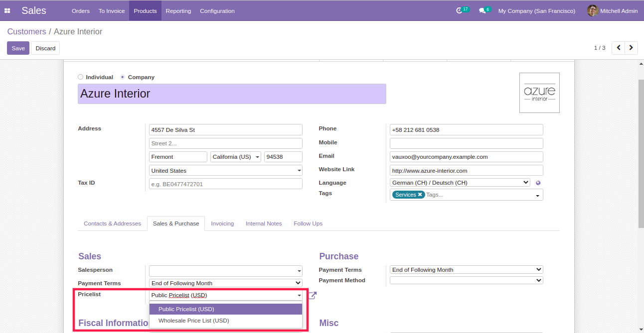Open the Purchase Payment Terms dropdown
Viewport: 644px width, 333px height.
click(466, 270)
